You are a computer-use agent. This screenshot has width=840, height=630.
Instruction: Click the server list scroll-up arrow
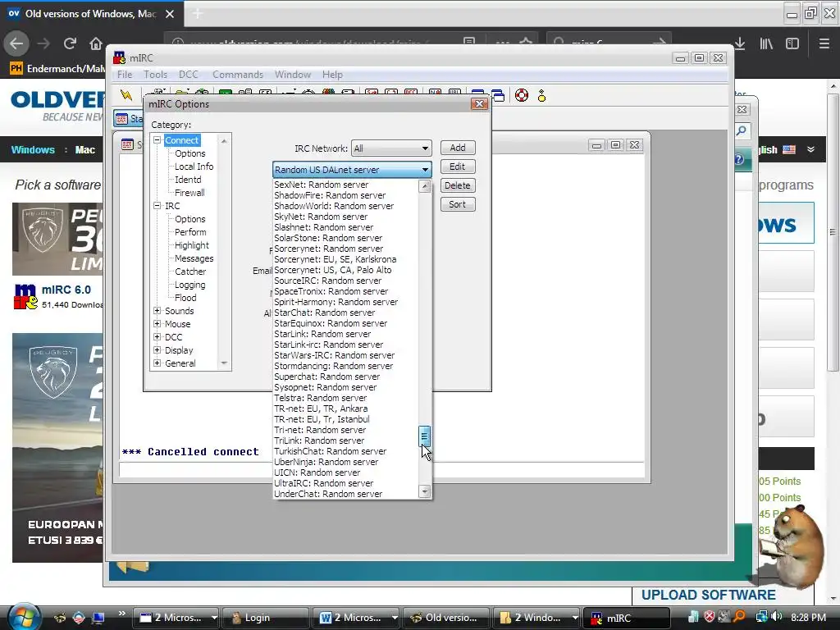click(x=424, y=186)
